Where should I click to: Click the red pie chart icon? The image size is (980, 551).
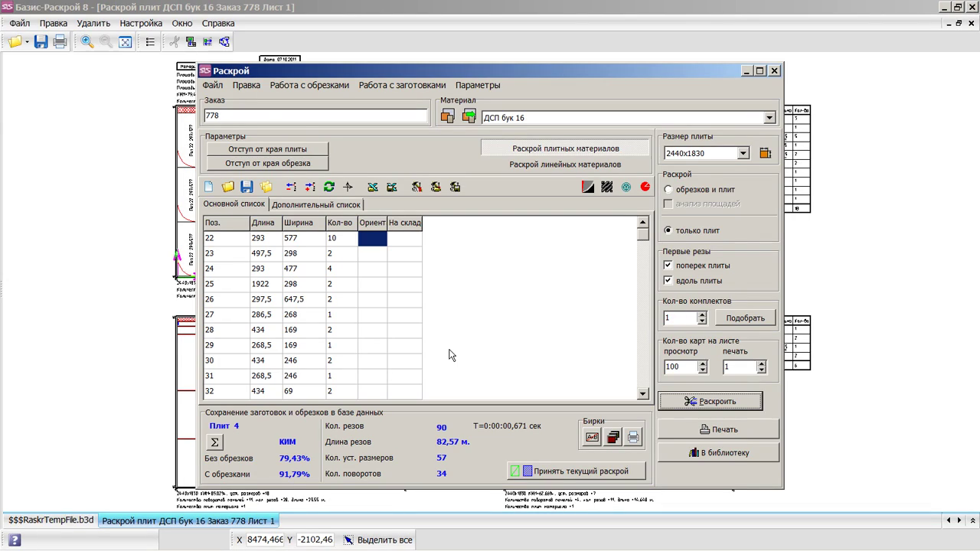645,187
